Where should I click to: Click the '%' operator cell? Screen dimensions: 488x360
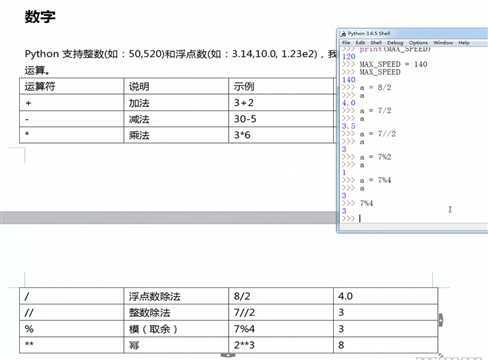(72, 329)
